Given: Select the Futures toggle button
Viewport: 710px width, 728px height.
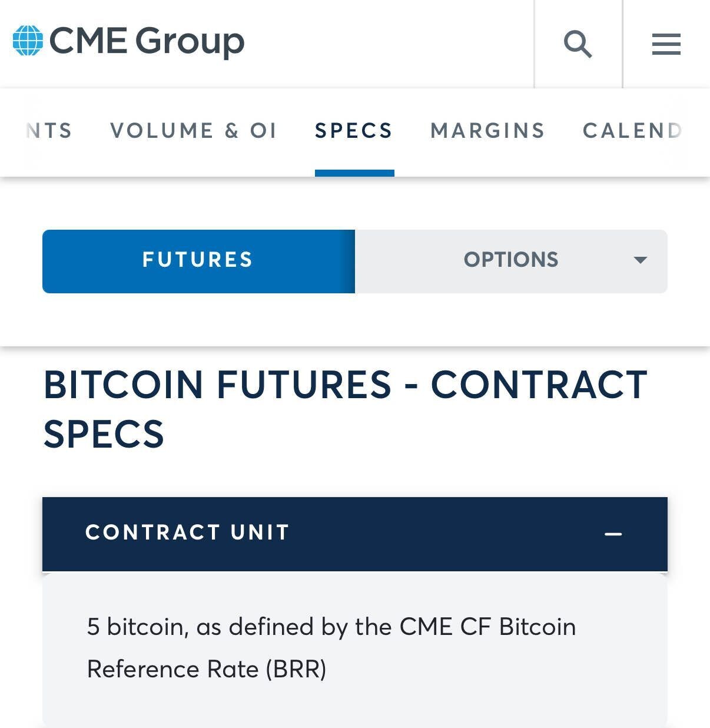Looking at the screenshot, I should (x=198, y=260).
